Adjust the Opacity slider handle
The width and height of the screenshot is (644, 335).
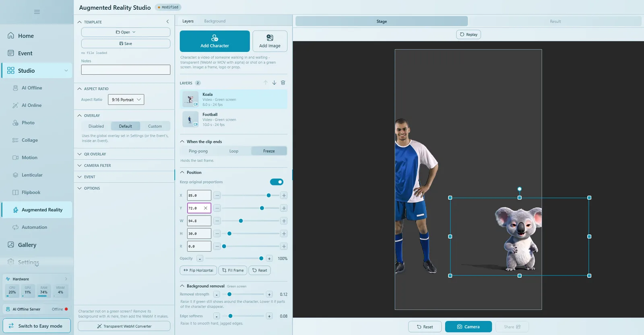(x=261, y=259)
